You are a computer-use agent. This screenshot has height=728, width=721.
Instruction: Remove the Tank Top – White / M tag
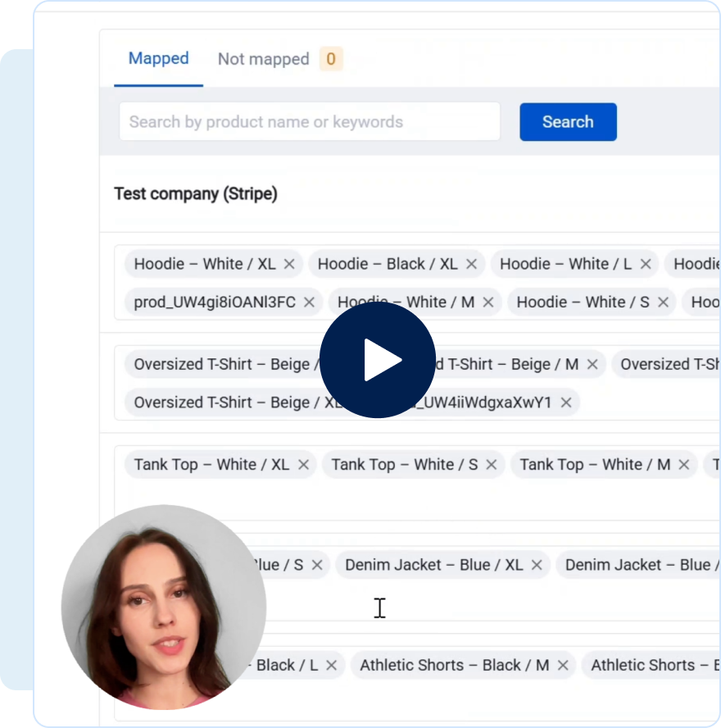click(x=683, y=464)
